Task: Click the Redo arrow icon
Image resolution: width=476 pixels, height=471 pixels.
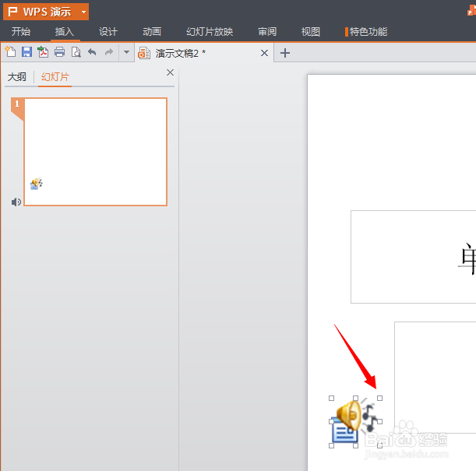Action: [x=109, y=52]
